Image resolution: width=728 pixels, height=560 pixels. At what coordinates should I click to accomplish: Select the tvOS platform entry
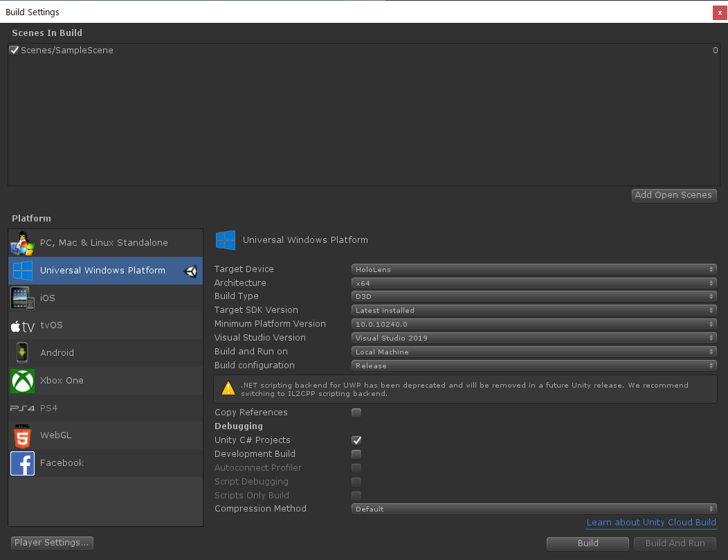(x=105, y=325)
